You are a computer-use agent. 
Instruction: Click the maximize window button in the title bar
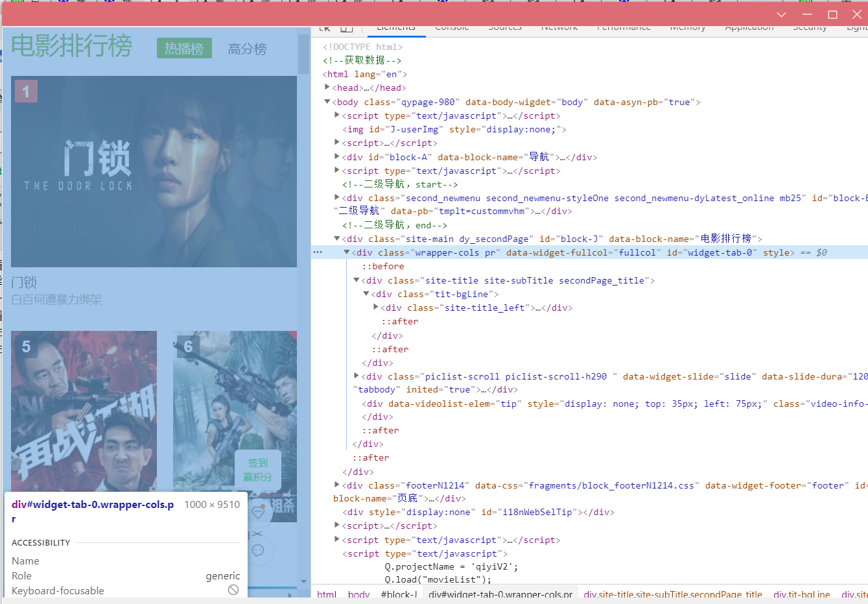(x=832, y=14)
